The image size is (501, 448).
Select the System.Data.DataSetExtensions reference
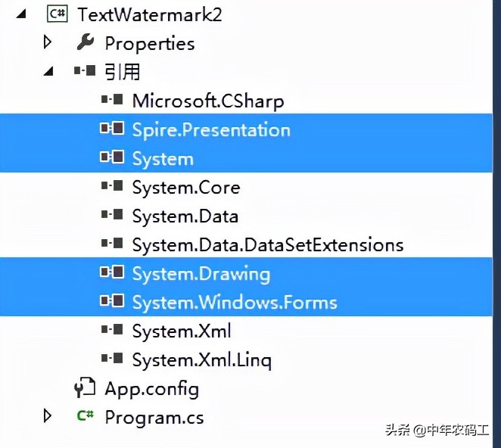[x=267, y=245]
